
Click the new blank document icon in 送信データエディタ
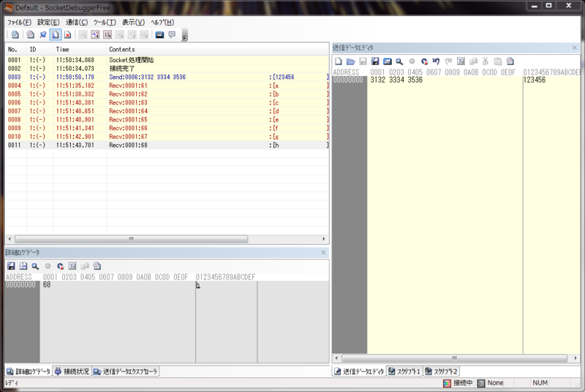339,61
